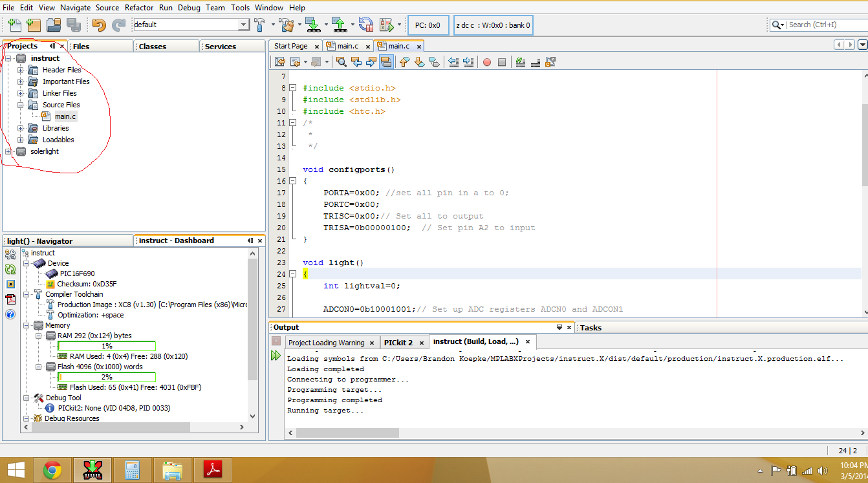Click blue help icon in Dashboard sidebar
This screenshot has width=868, height=483.
10,315
